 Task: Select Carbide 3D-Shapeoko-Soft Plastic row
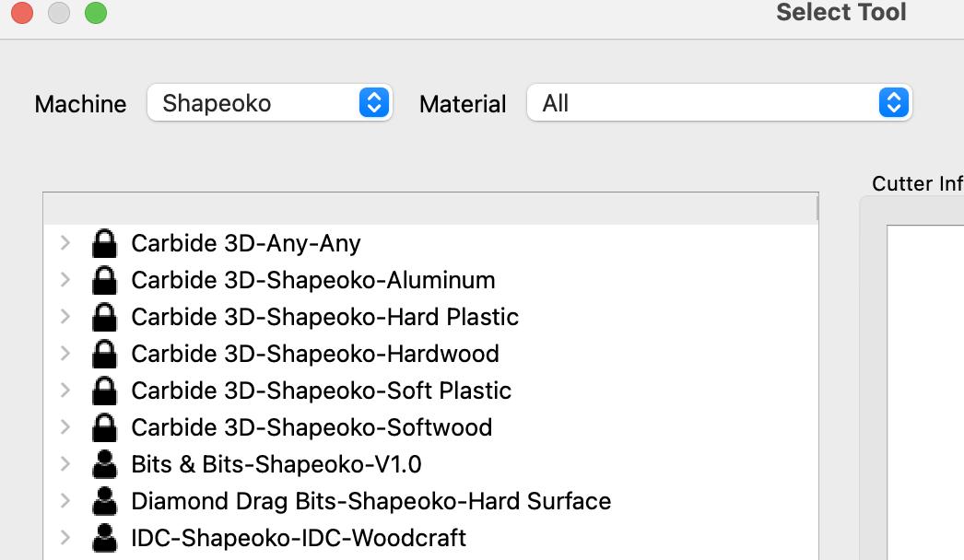430,391
